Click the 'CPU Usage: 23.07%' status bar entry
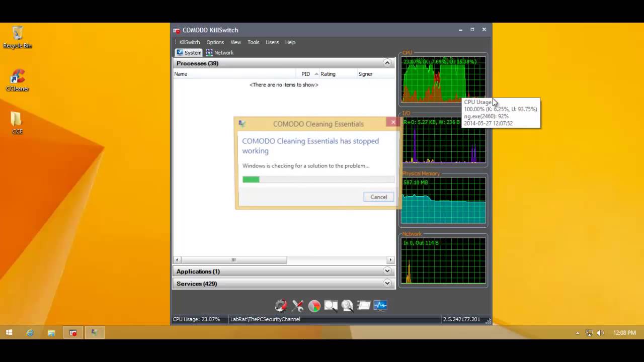Image resolution: width=644 pixels, height=362 pixels. 197,319
